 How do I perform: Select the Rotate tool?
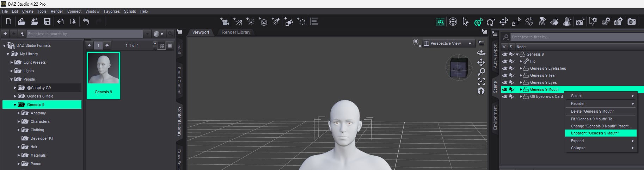pos(491,22)
